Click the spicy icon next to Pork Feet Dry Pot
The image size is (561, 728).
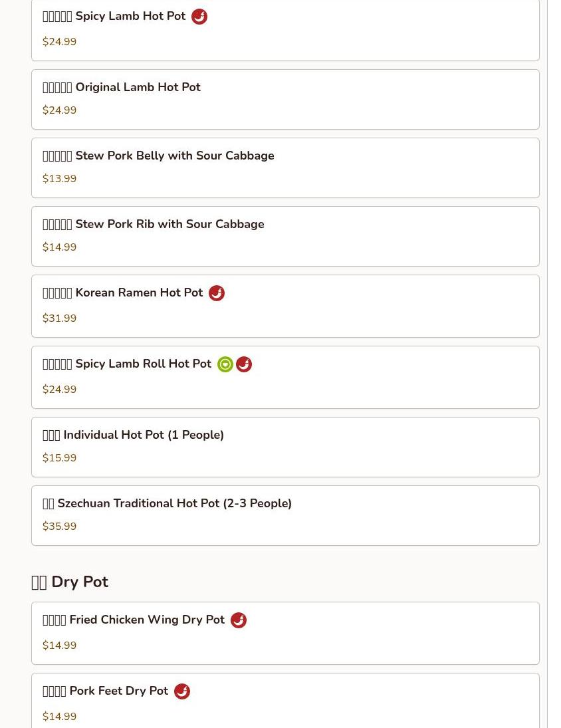pyautogui.click(x=182, y=691)
